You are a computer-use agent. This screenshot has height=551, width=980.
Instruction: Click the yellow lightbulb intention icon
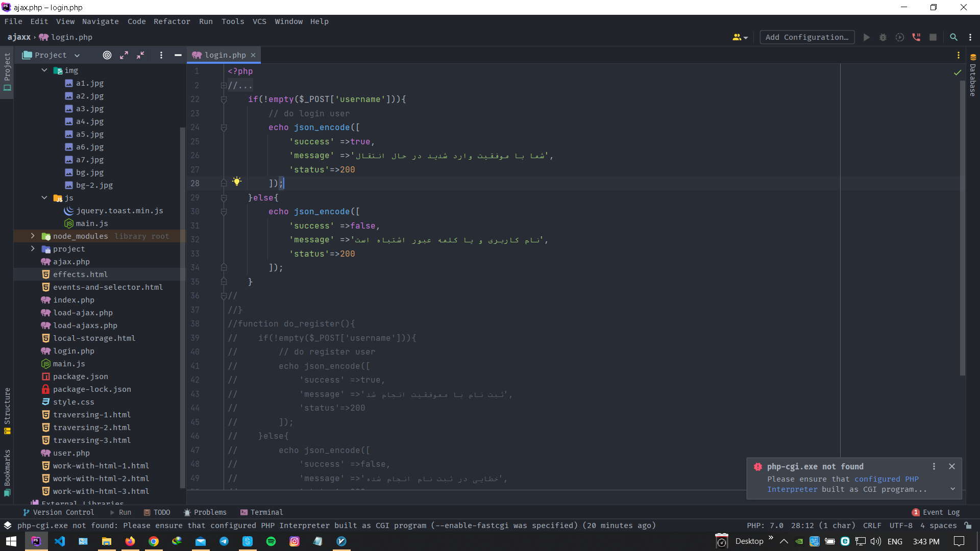click(x=237, y=181)
